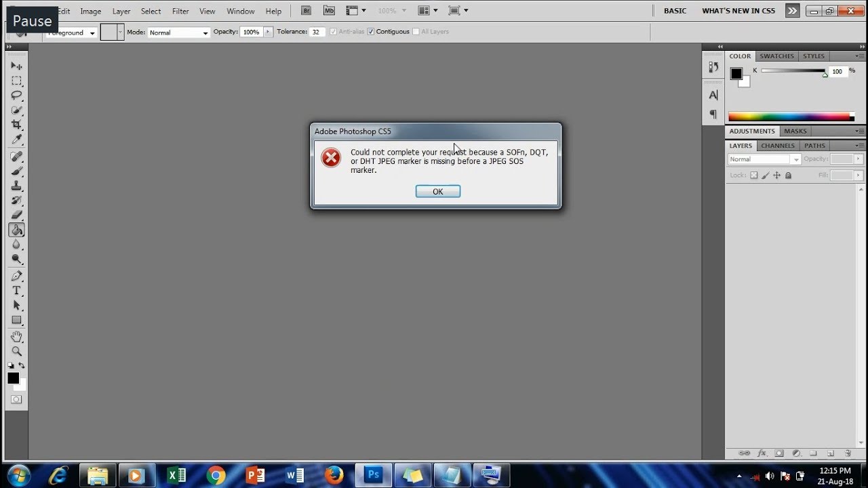Launch Adobe Bridge from Br icon
The width and height of the screenshot is (868, 488).
(307, 11)
